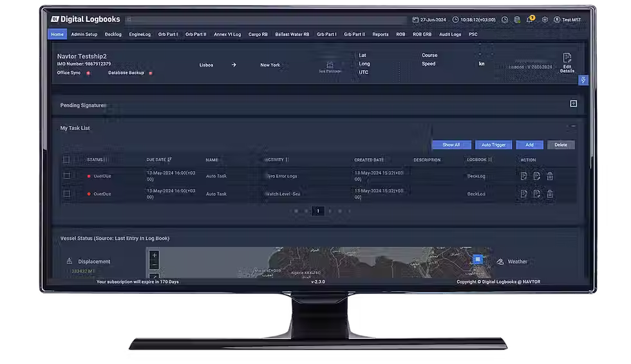Click the Add task button
631x364 pixels.
click(529, 145)
